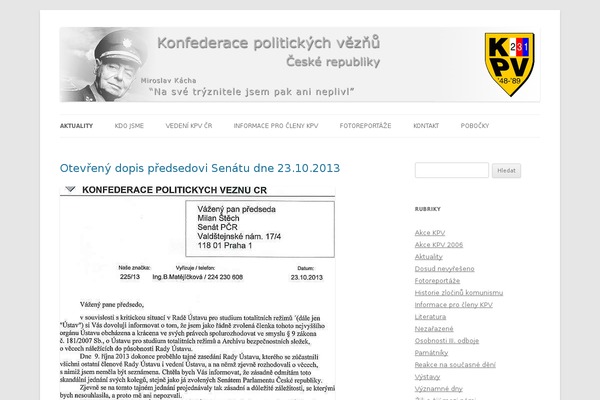This screenshot has width=600, height=400.
Task: Open Osobnosti III. odboje category
Action: (452, 340)
